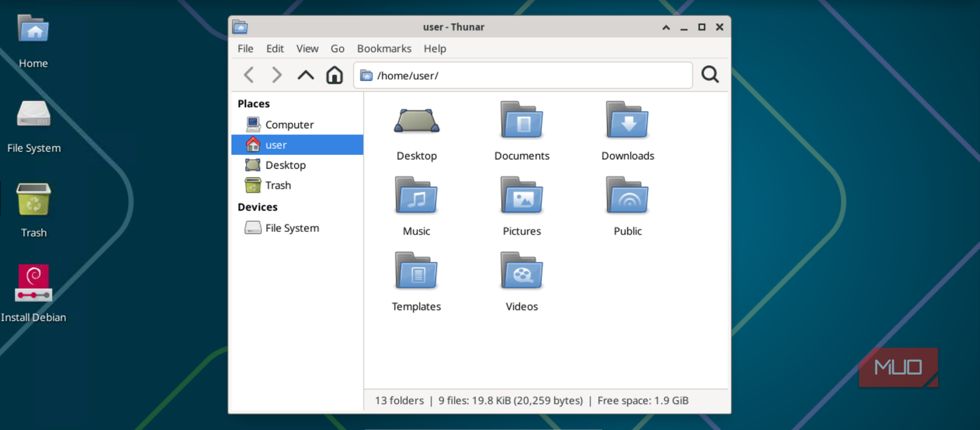This screenshot has width=980, height=430.
Task: Open the Templates folder
Action: [x=416, y=270]
